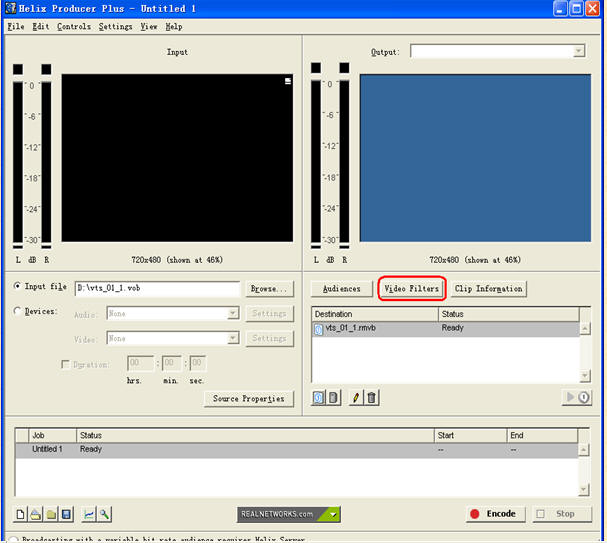Select the Input file radio button
Image resolution: width=607 pixels, height=543 pixels.
pyautogui.click(x=18, y=287)
